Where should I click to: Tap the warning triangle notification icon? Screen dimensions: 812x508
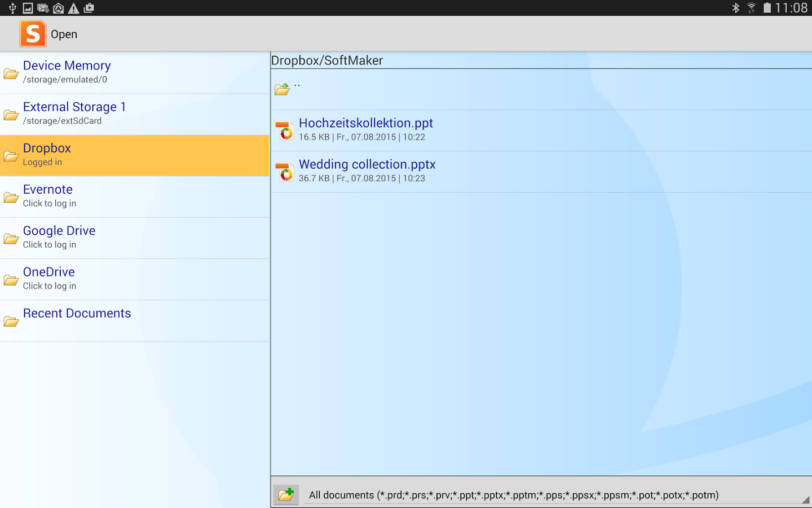[x=73, y=8]
